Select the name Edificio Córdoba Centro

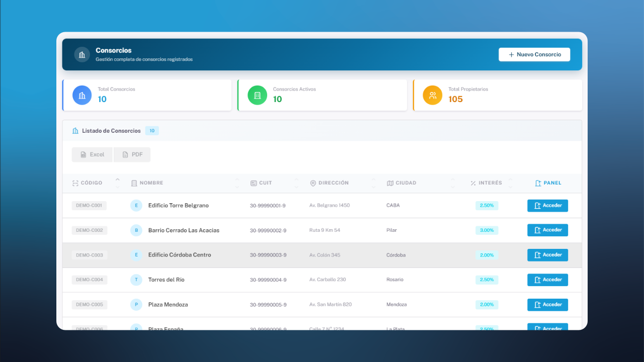(x=180, y=255)
